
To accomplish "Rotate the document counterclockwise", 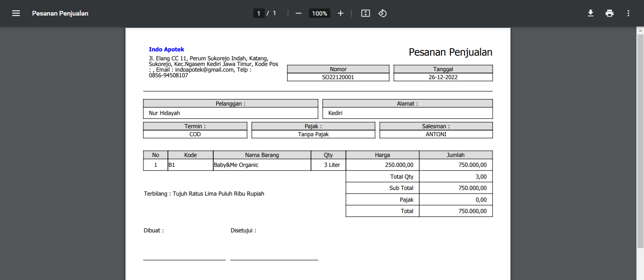I will (x=383, y=13).
